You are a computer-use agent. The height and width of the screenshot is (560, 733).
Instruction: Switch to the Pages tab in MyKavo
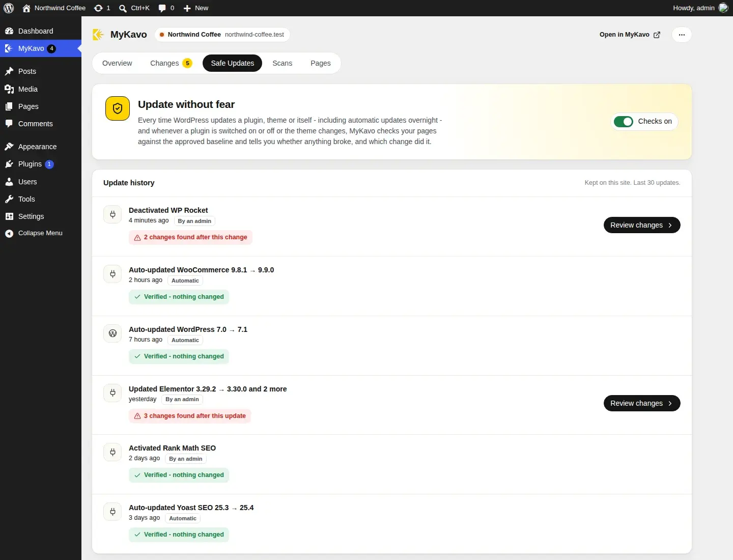321,63
